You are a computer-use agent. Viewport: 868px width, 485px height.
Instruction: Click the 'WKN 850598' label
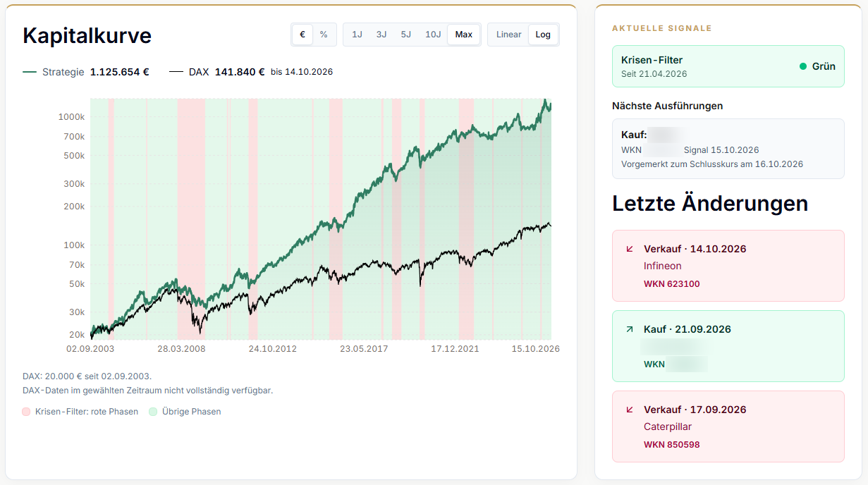pos(672,445)
